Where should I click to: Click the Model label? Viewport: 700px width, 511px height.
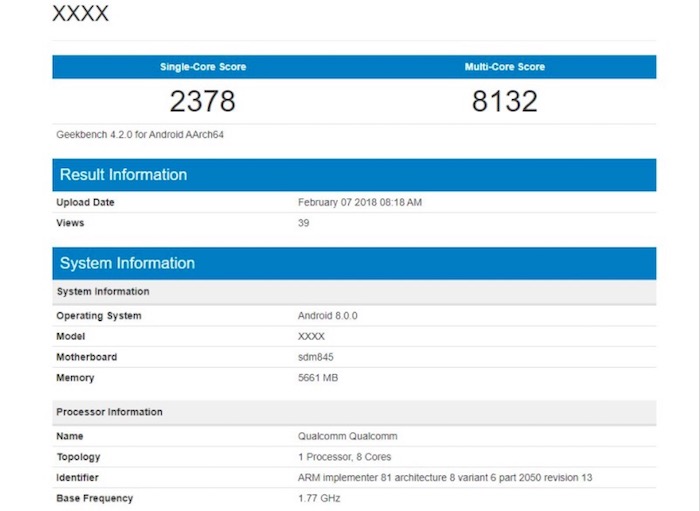[x=71, y=337]
